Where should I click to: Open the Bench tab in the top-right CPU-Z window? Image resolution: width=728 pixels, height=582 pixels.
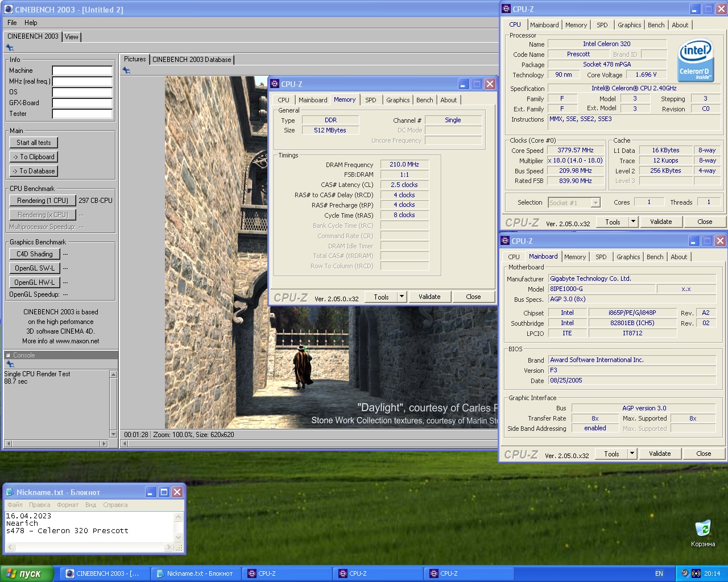pyautogui.click(x=656, y=25)
